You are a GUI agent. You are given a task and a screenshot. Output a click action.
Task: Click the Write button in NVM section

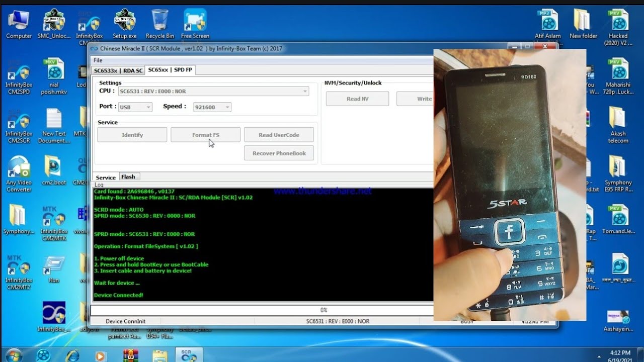click(415, 99)
